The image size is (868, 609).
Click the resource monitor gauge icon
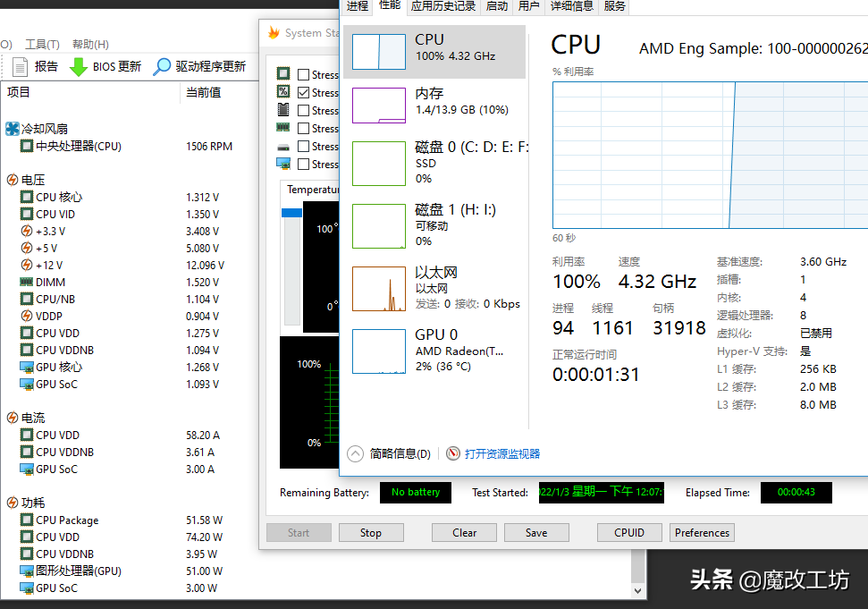(x=453, y=454)
